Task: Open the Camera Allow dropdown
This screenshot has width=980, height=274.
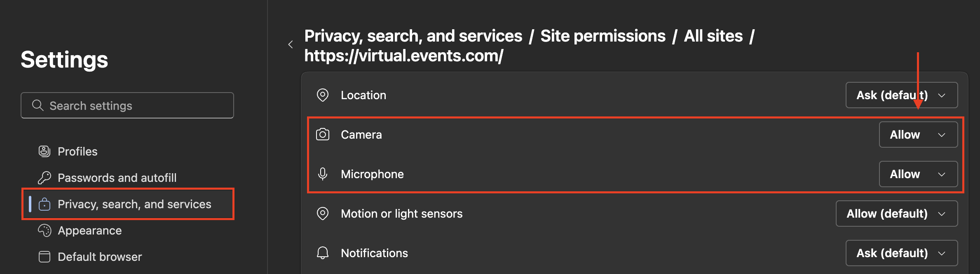Action: [918, 135]
